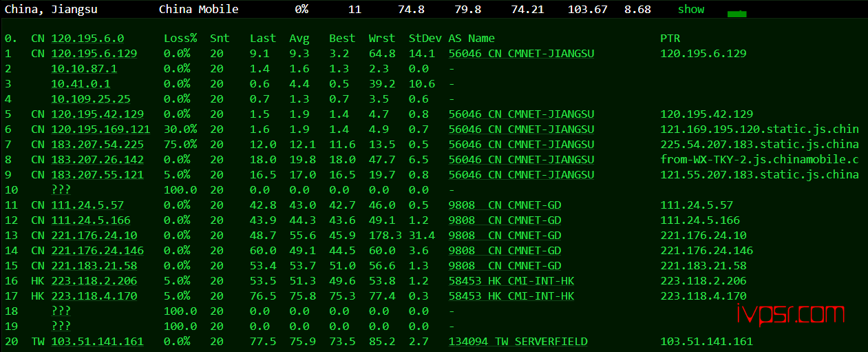Viewport: 868px width, 352px height.
Task: Click PTR from-WX-TKY-2.js.chinamobile.c
Action: click(759, 160)
